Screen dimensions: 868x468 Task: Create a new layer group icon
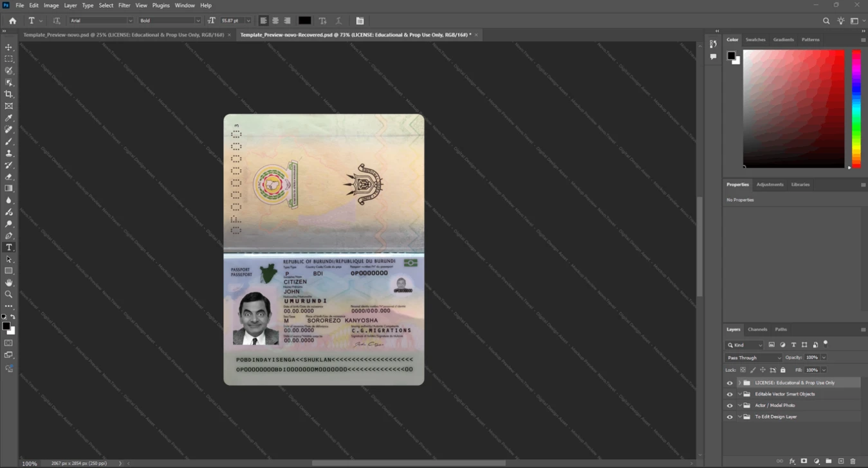829,461
